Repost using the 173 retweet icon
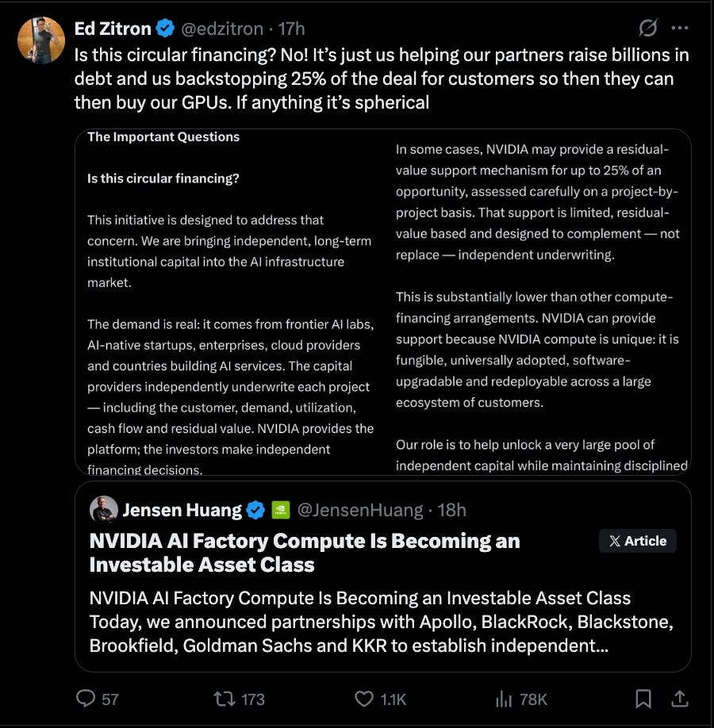714x728 pixels. tap(225, 699)
